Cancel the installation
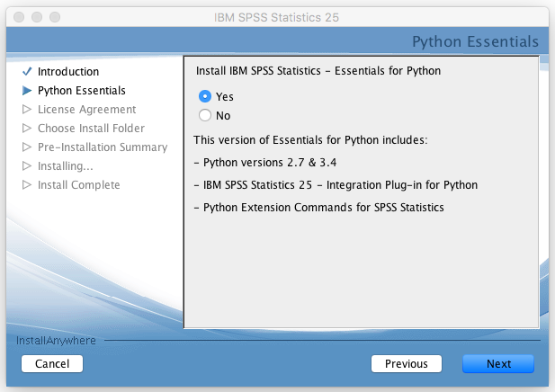The image size is (555, 392). click(52, 364)
